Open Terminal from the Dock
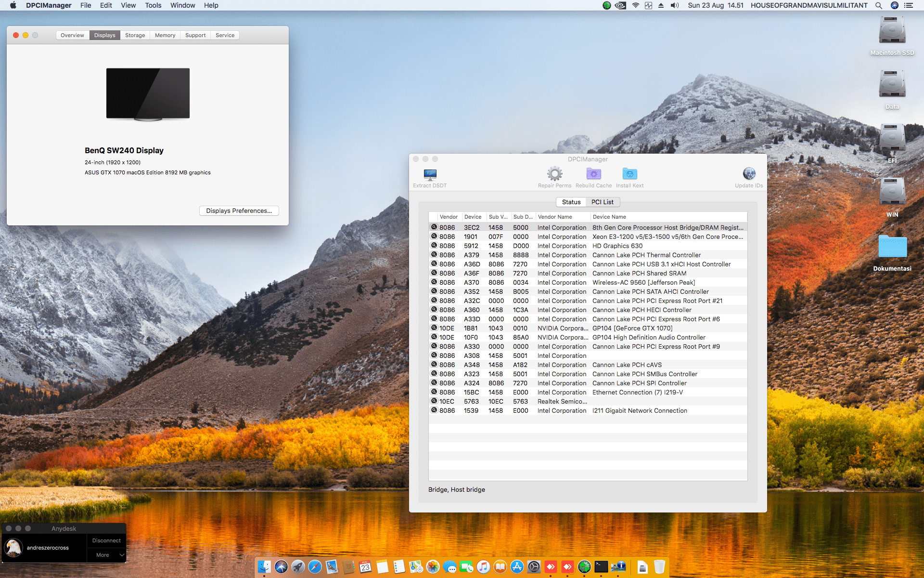 601,567
